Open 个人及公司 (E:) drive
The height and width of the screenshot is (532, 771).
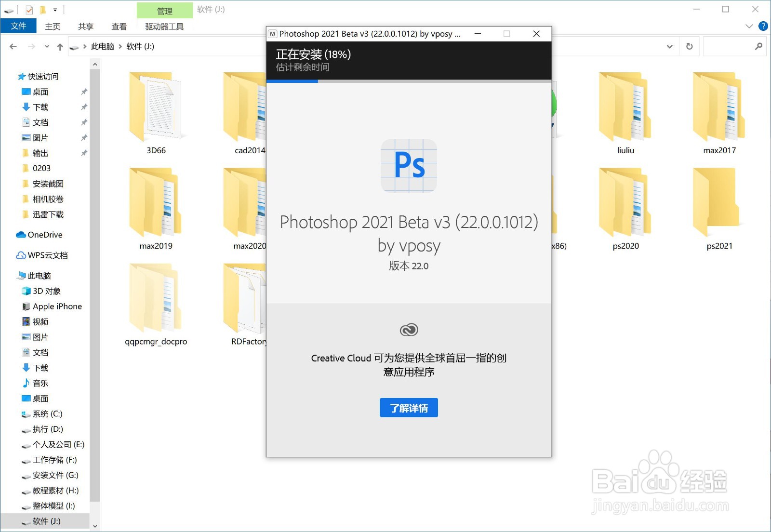tap(58, 445)
